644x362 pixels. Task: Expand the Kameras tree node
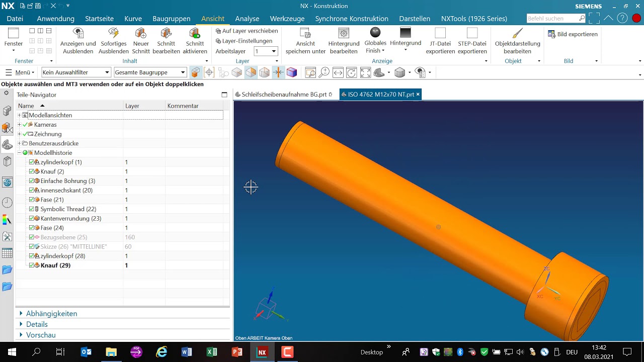[x=19, y=124]
